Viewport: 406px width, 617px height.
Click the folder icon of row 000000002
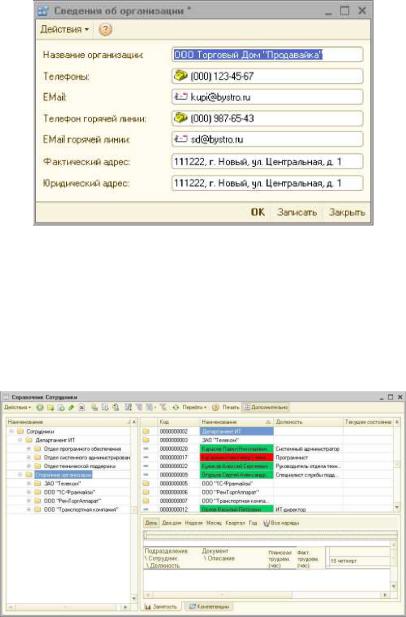pos(146,432)
